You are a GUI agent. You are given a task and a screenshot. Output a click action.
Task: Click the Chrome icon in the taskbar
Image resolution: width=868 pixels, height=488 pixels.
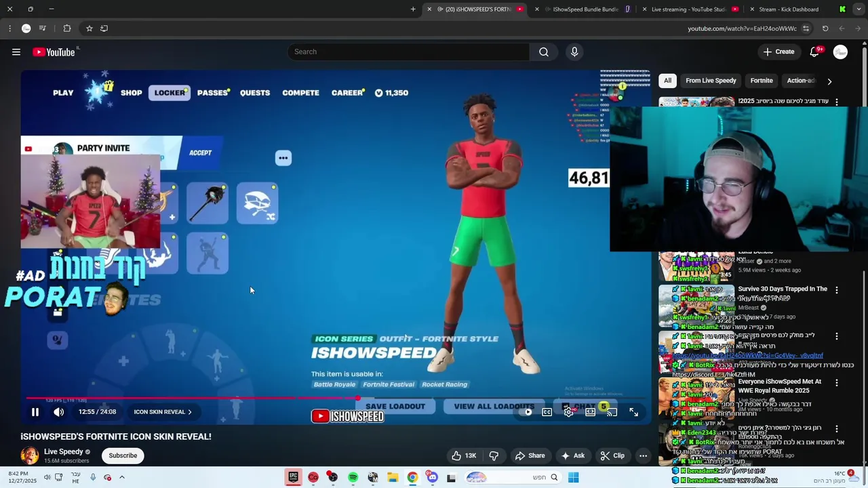412,477
